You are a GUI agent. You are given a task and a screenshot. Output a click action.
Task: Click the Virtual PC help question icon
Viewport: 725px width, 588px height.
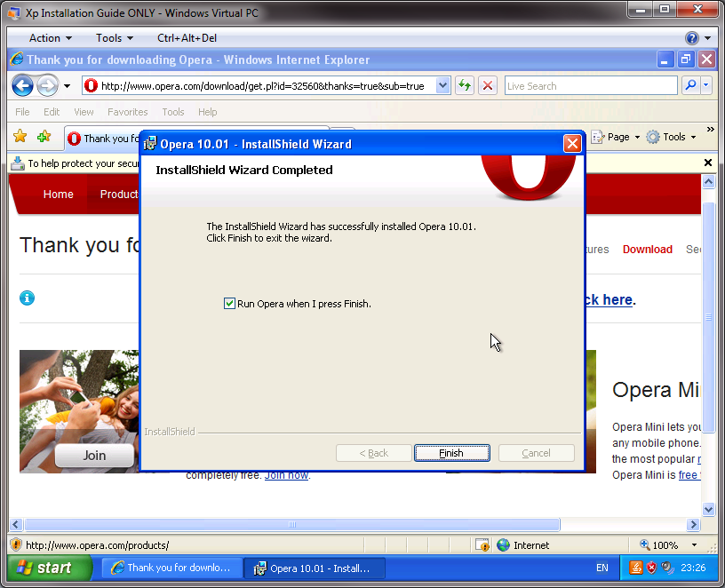coord(692,38)
